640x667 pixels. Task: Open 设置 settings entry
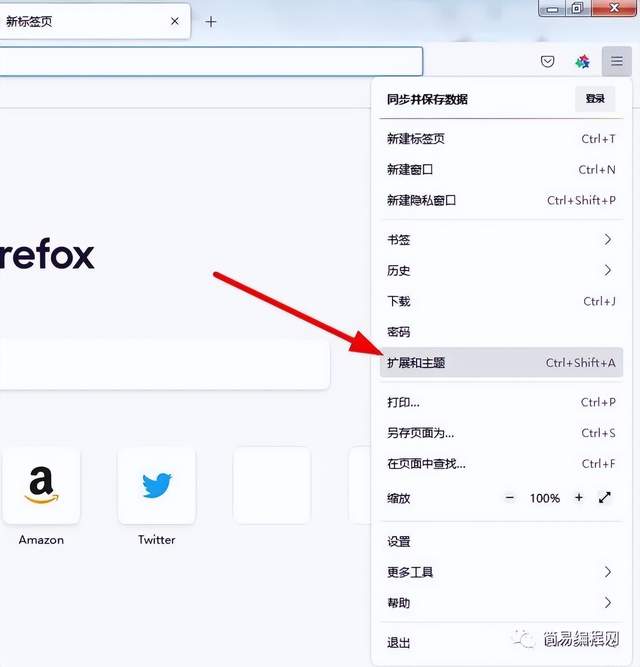(501, 542)
